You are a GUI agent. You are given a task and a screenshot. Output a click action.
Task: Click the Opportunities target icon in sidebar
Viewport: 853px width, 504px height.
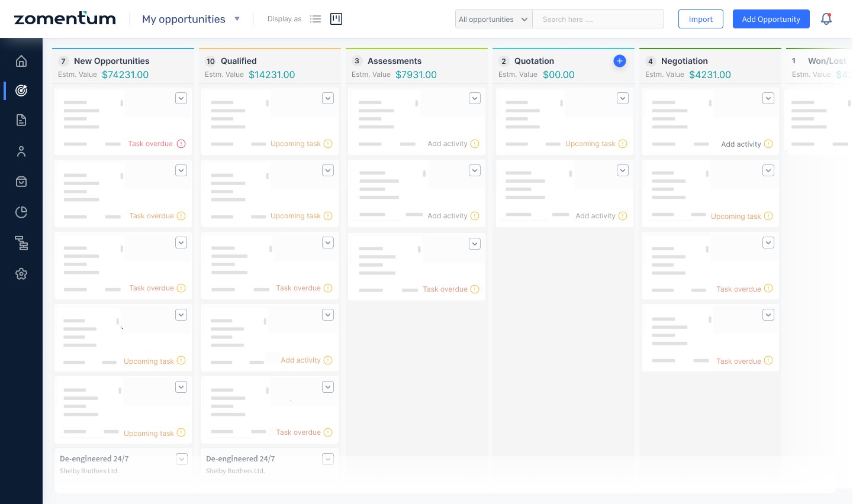21,91
